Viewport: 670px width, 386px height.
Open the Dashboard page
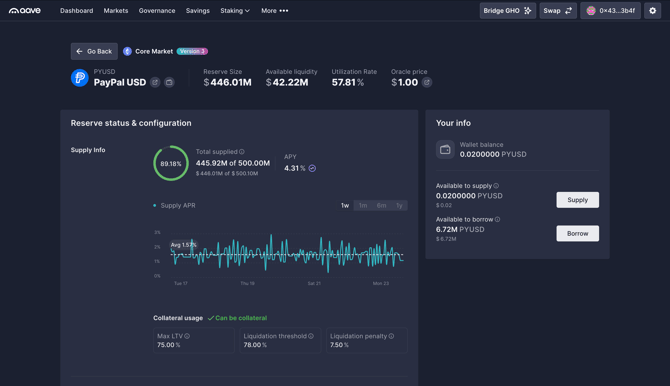pyautogui.click(x=76, y=11)
